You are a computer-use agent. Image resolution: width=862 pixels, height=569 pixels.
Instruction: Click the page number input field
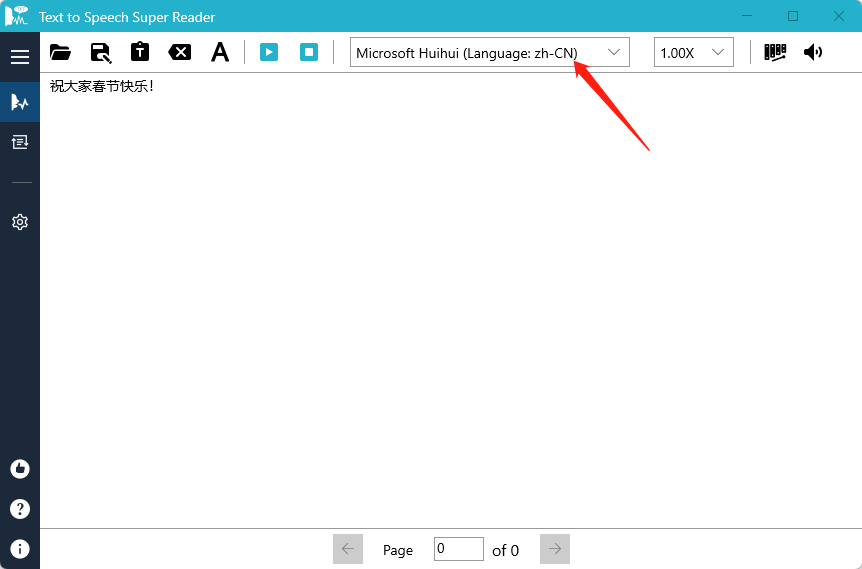[458, 549]
